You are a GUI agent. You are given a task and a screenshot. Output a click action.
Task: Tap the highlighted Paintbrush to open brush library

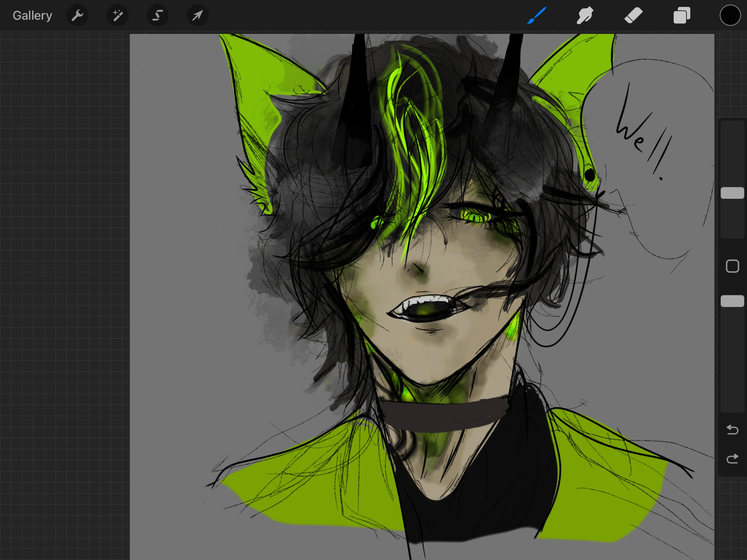[x=536, y=15]
